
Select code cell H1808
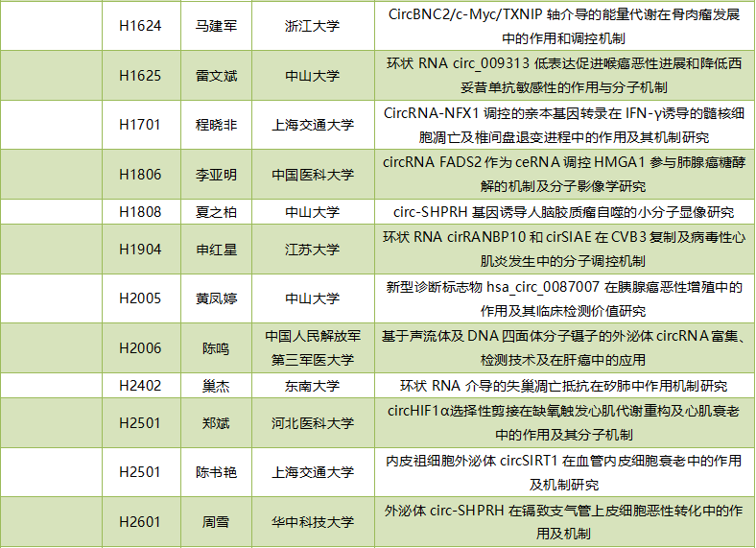pos(140,212)
